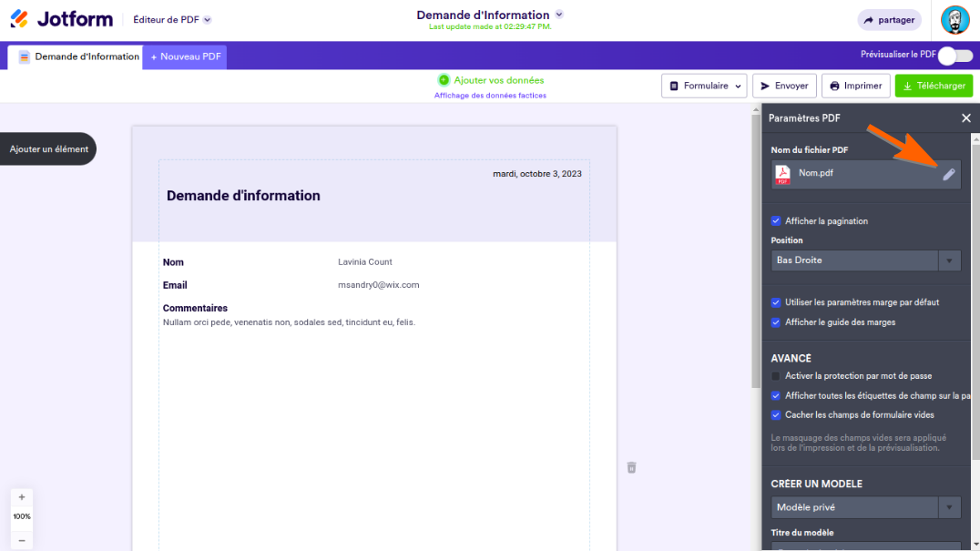The image size is (980, 551).
Task: Delete the page using the trash icon
Action: (x=631, y=467)
